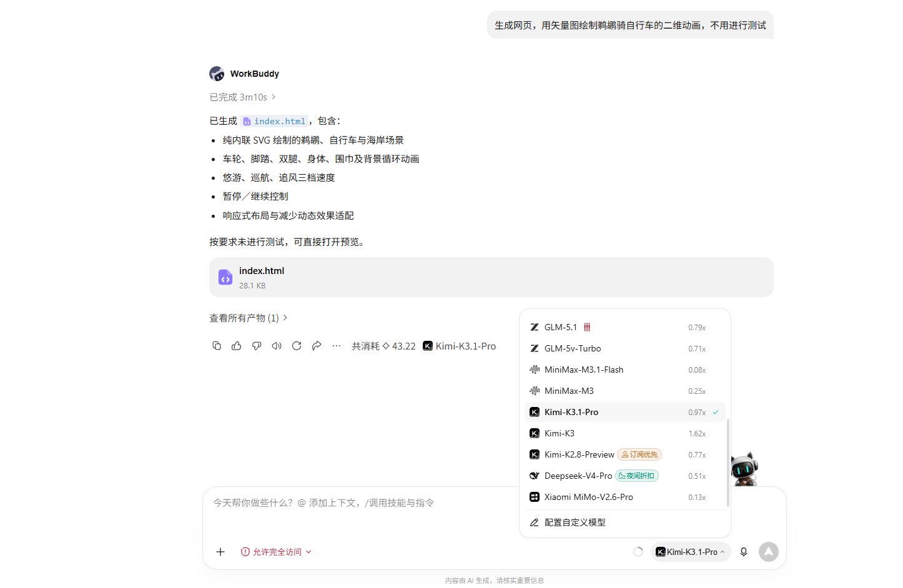Pick the Deepseek-V4-Pro model
This screenshot has width=903, height=588.
coord(625,476)
